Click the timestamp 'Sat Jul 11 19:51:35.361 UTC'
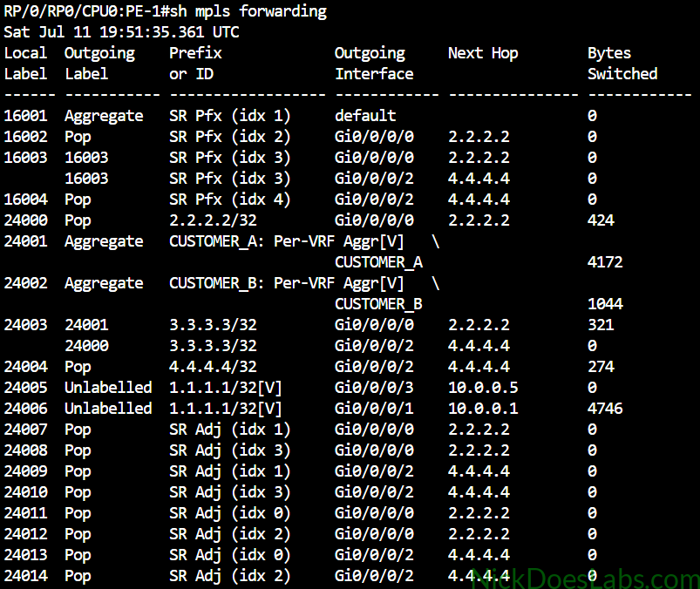This screenshot has width=700, height=589. point(121,31)
